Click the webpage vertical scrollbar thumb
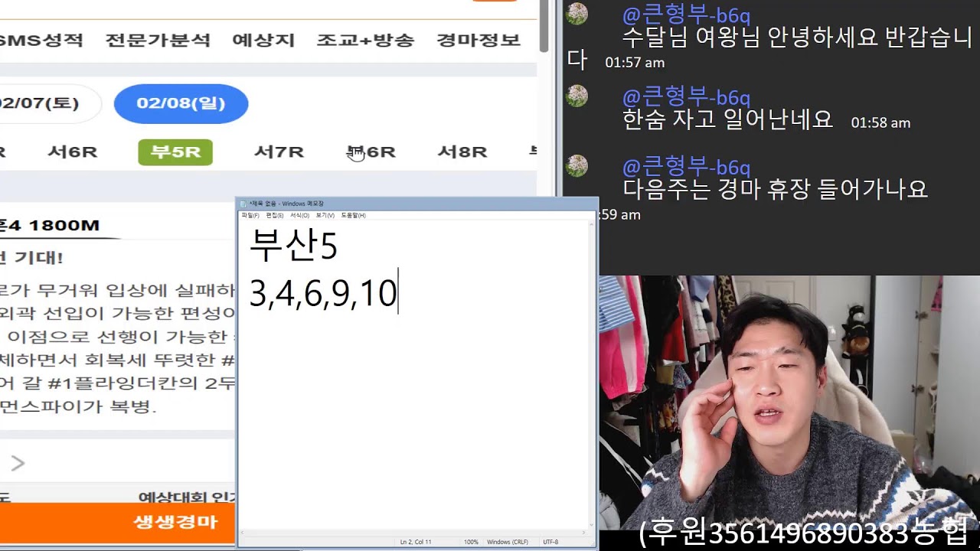 click(544, 26)
